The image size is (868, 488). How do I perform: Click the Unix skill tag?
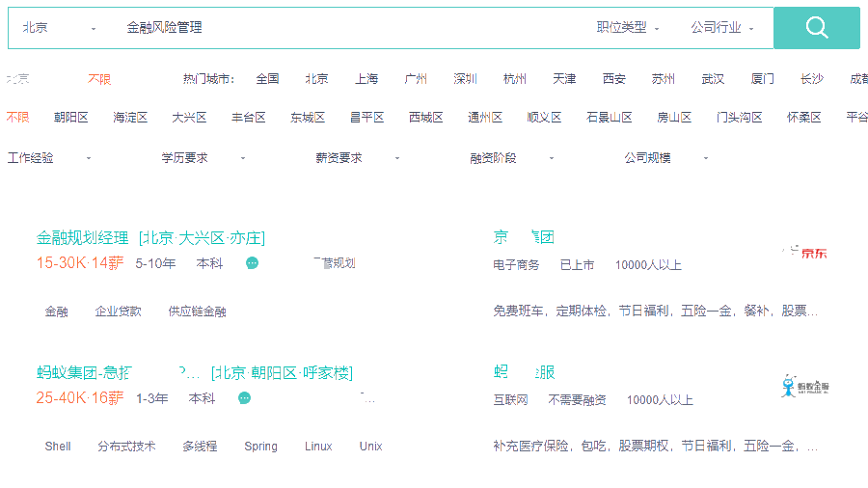(x=371, y=447)
